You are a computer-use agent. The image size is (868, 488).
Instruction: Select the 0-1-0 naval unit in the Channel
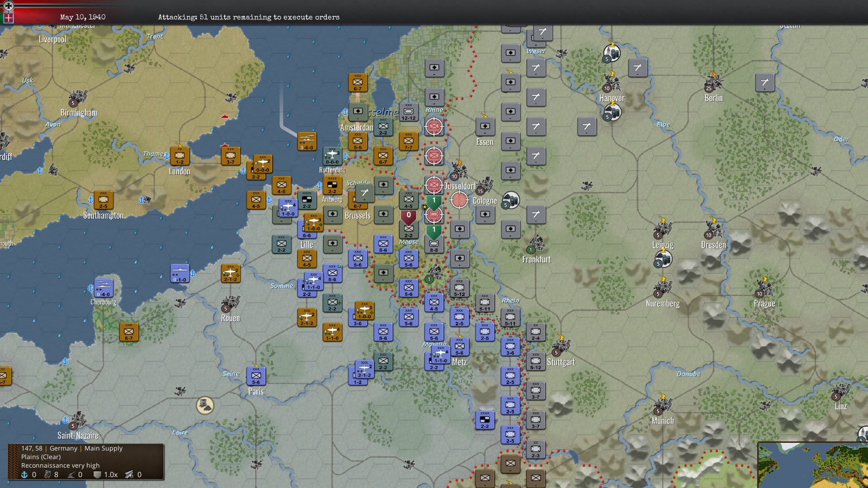click(179, 273)
